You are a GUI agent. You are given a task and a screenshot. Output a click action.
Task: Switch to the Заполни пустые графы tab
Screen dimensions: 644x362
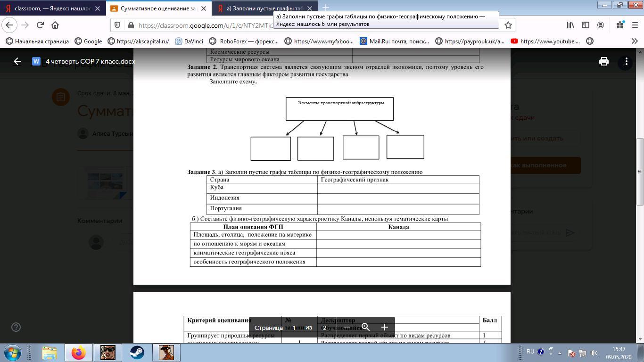[264, 8]
